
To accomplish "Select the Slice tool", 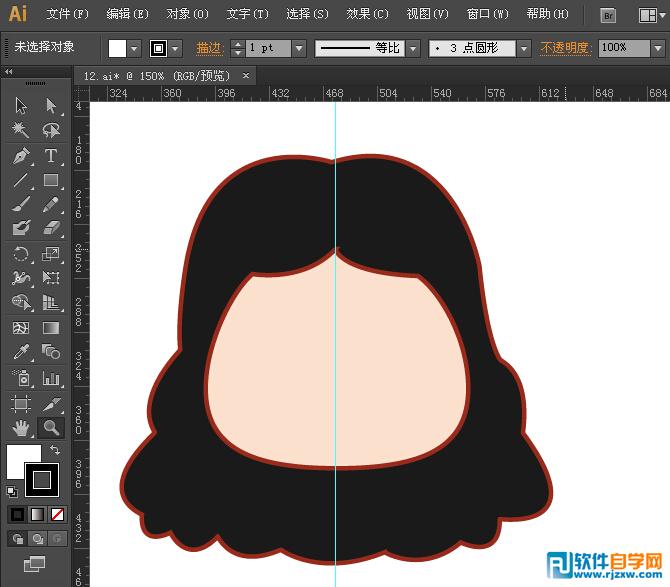I will point(51,404).
